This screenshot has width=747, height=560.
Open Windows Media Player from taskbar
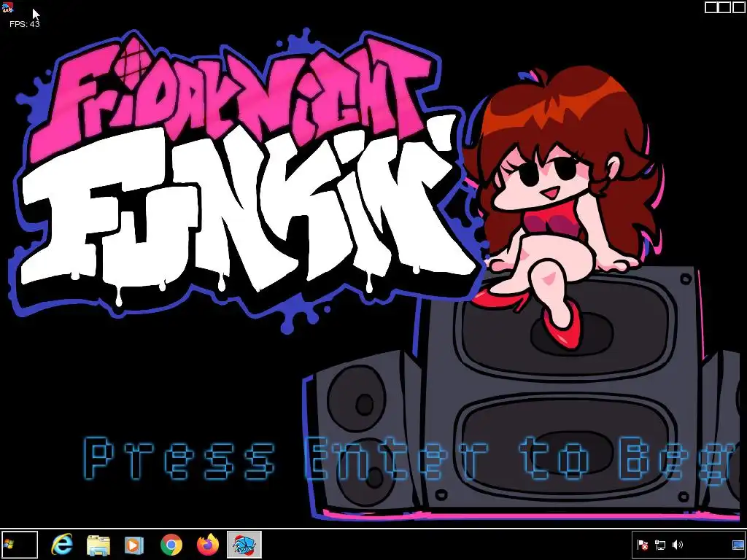[134, 545]
